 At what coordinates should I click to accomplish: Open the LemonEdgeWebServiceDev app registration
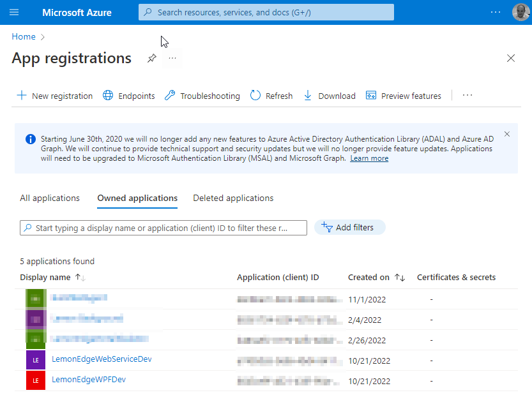[102, 359]
